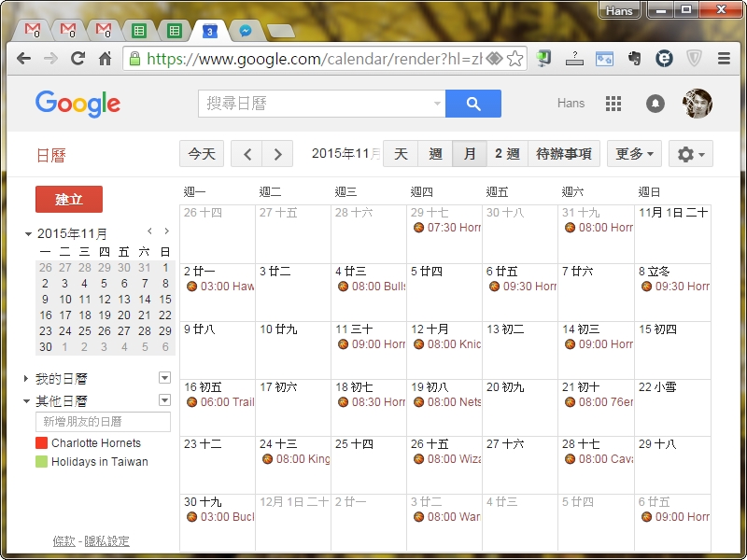This screenshot has height=560, width=747.
Task: Click the red 建立 create button
Action: click(69, 200)
